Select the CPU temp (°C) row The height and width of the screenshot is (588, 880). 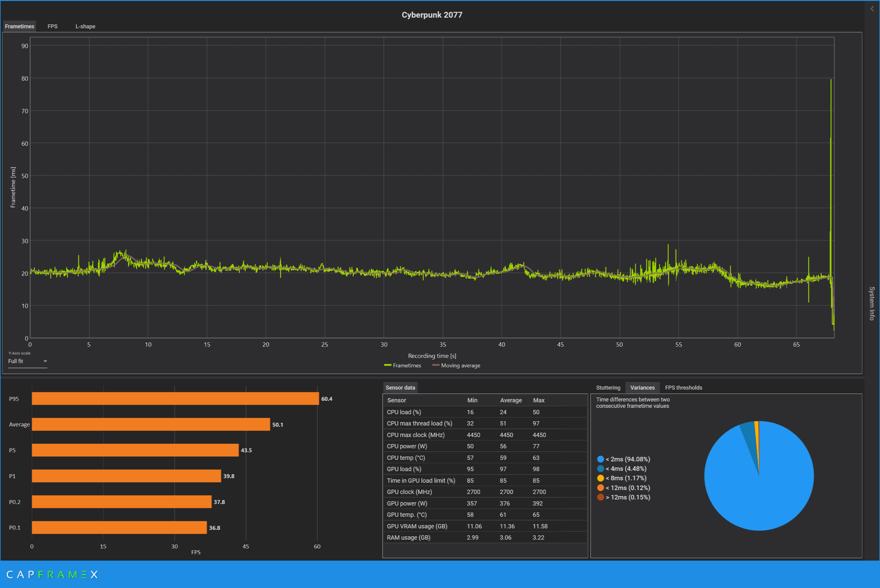(x=485, y=457)
